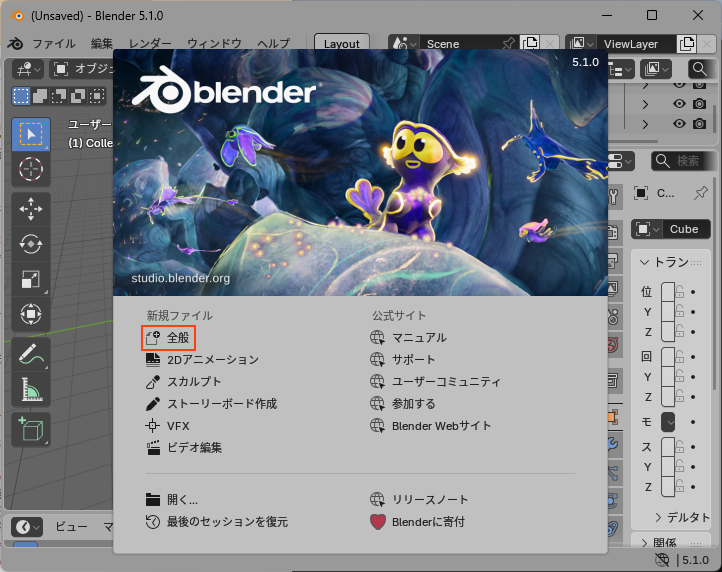The width and height of the screenshot is (722, 572).
Task: Expand the 関係 relations panel
Action: click(658, 543)
